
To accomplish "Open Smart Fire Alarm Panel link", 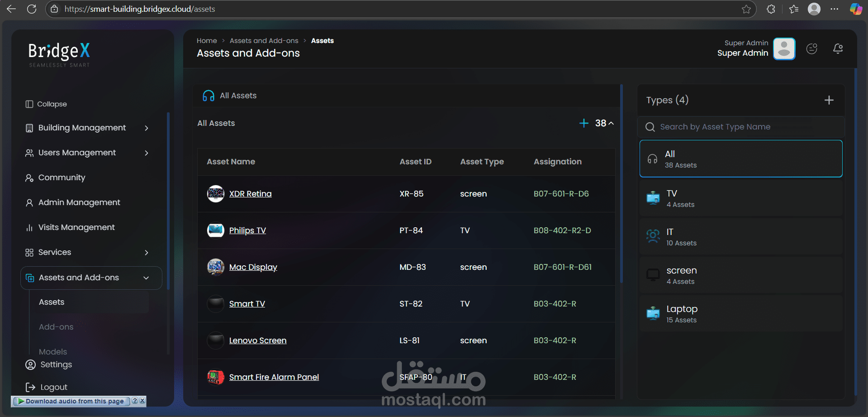I will (x=274, y=377).
